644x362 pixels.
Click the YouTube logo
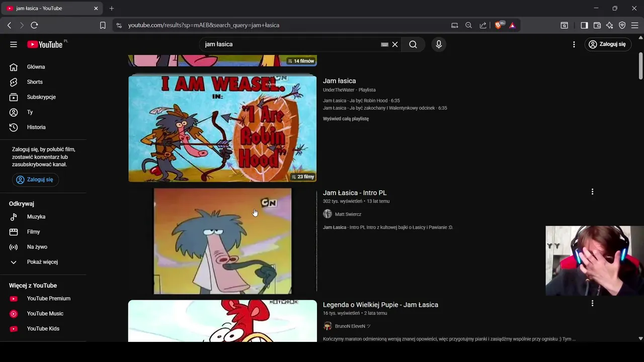click(45, 44)
